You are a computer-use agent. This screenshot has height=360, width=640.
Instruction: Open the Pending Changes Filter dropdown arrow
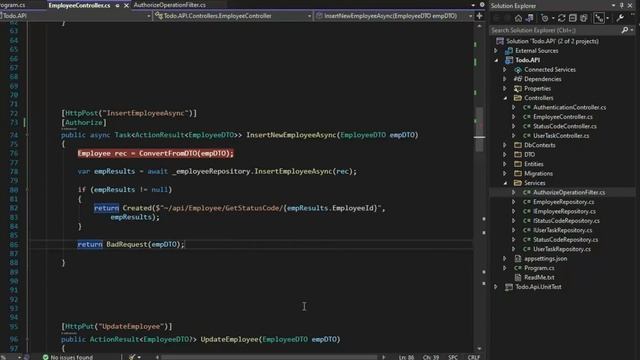[x=553, y=18]
